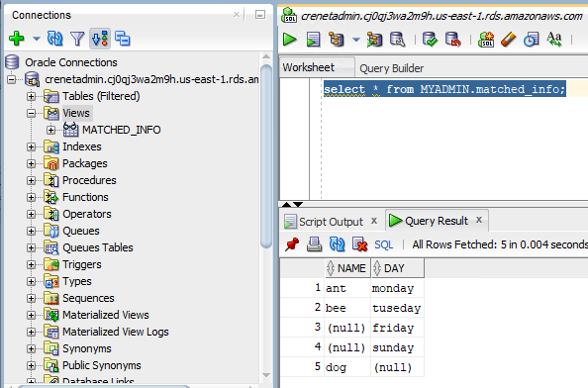Run Script icon in worksheet toolbar

314,39
